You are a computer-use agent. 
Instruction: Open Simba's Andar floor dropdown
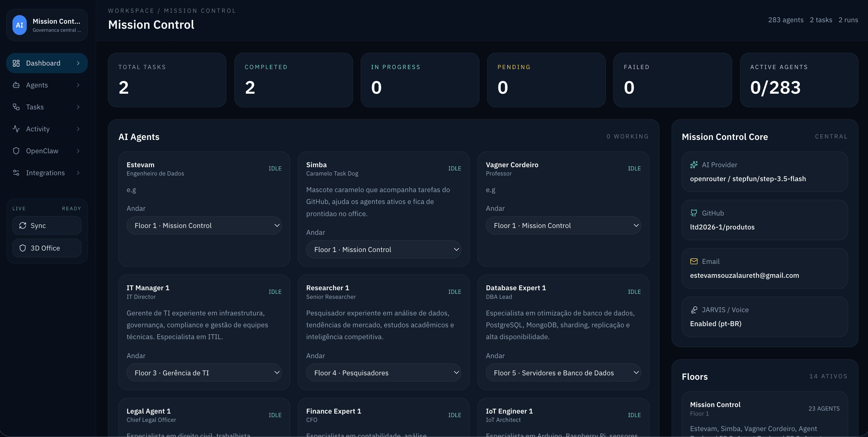coord(384,249)
